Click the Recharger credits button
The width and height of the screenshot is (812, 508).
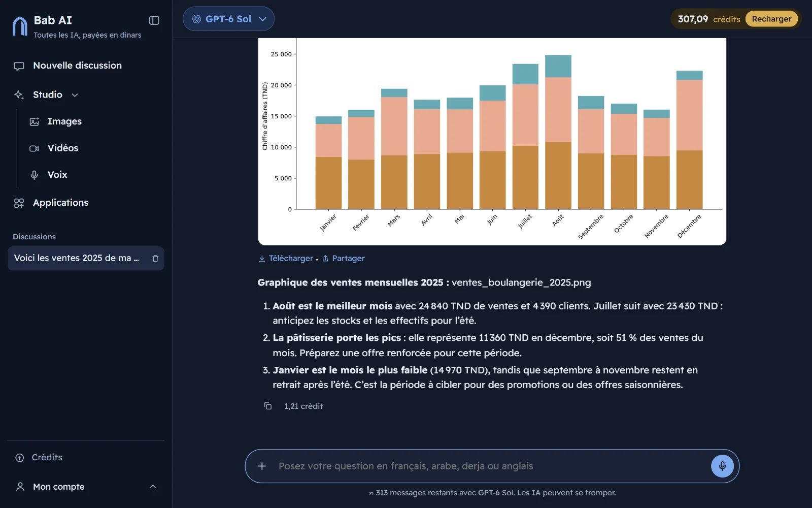click(x=771, y=19)
